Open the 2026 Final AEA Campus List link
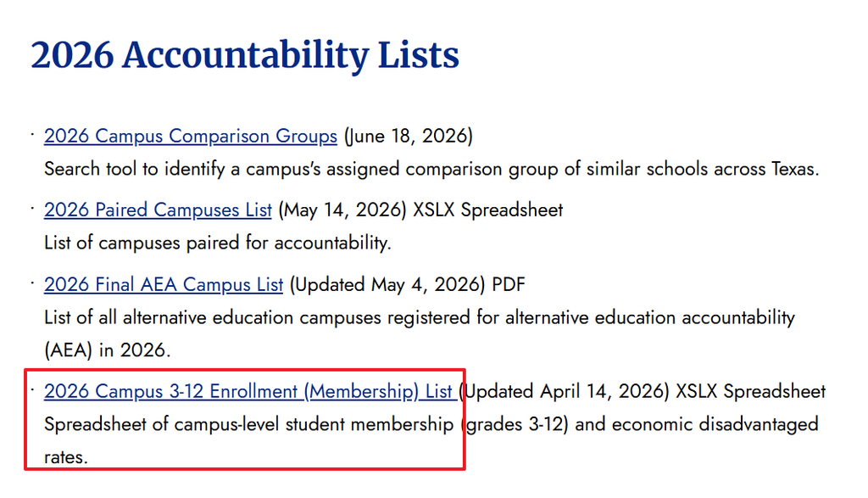The width and height of the screenshot is (868, 498). pyautogui.click(x=164, y=284)
